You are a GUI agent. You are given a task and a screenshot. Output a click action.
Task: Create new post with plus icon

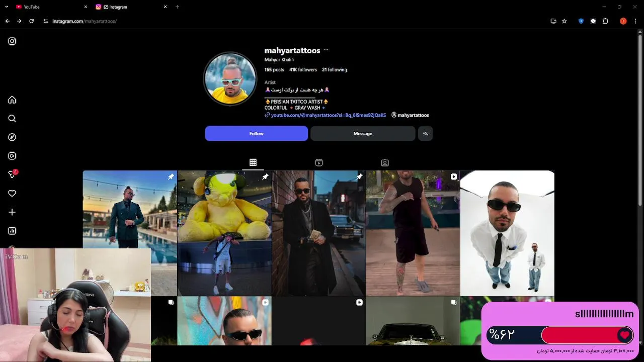[x=12, y=212]
